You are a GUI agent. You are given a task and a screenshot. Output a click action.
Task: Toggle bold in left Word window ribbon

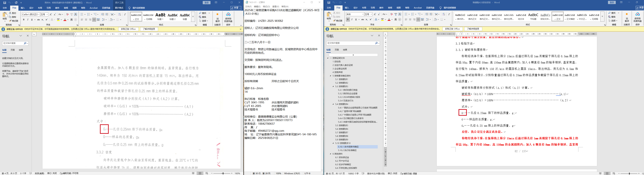[x=24, y=19]
